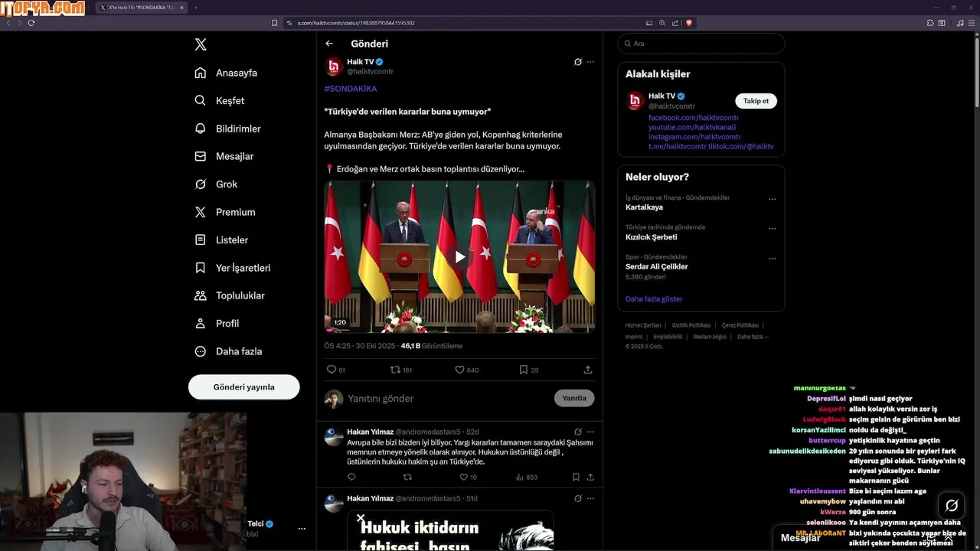Share first Hakan Yılmaz comment
This screenshot has height=551, width=980.
(x=590, y=477)
